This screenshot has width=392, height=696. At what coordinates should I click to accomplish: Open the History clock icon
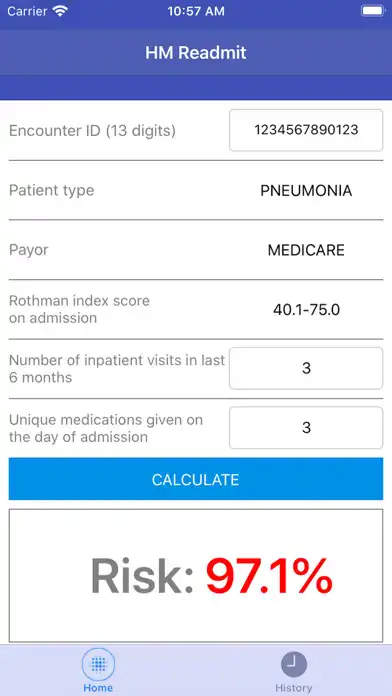click(293, 664)
